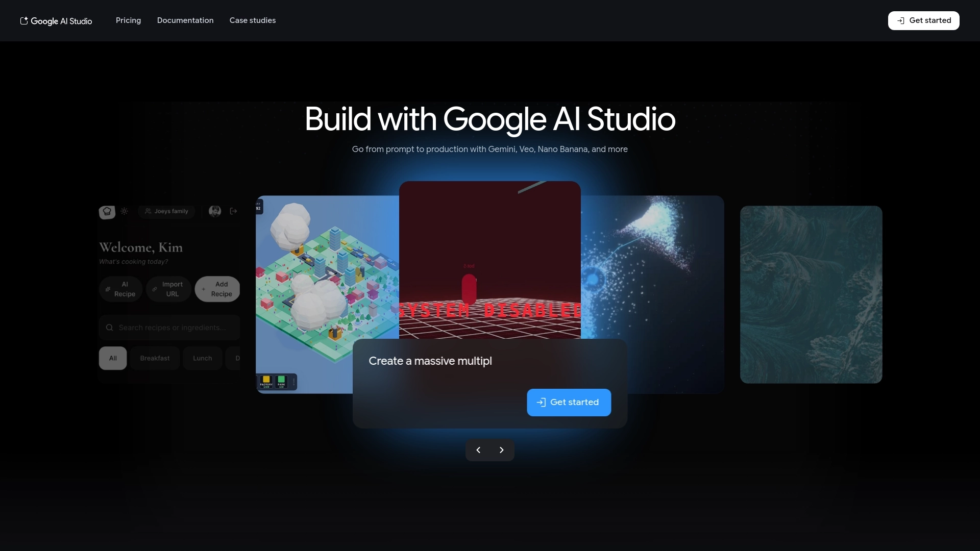Select the All category tab
Screen dimensions: 980x551
tap(113, 358)
